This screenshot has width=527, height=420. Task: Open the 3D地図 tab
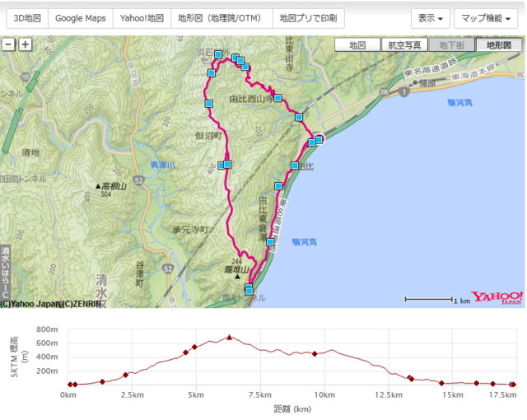click(26, 18)
